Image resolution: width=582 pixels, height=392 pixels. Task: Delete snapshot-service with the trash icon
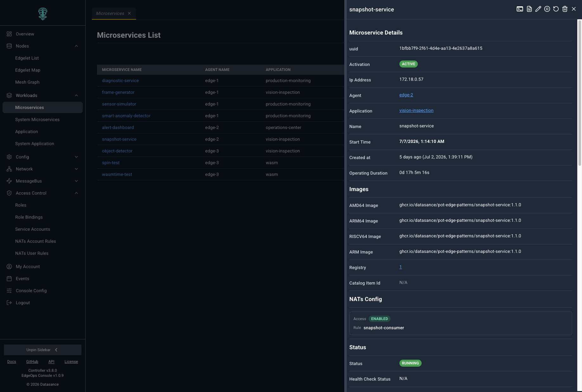[565, 9]
